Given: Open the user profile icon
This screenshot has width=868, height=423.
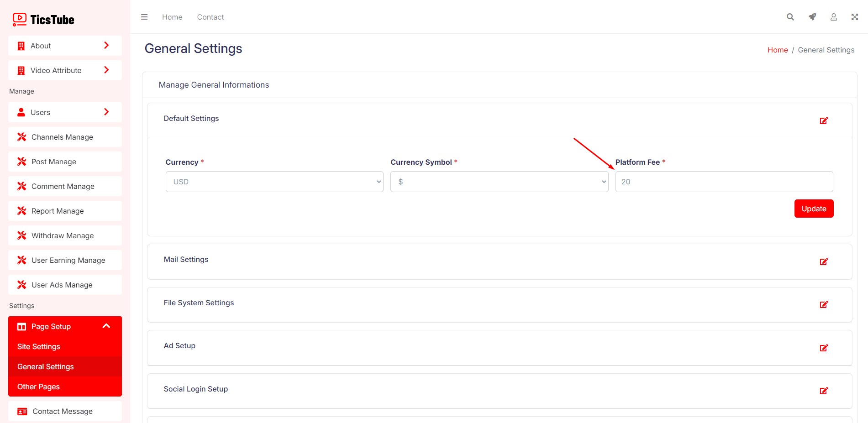Looking at the screenshot, I should (834, 17).
